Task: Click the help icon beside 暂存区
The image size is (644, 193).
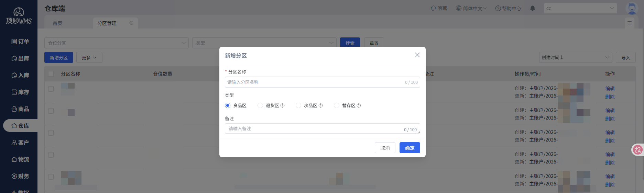Action: pyautogui.click(x=359, y=105)
